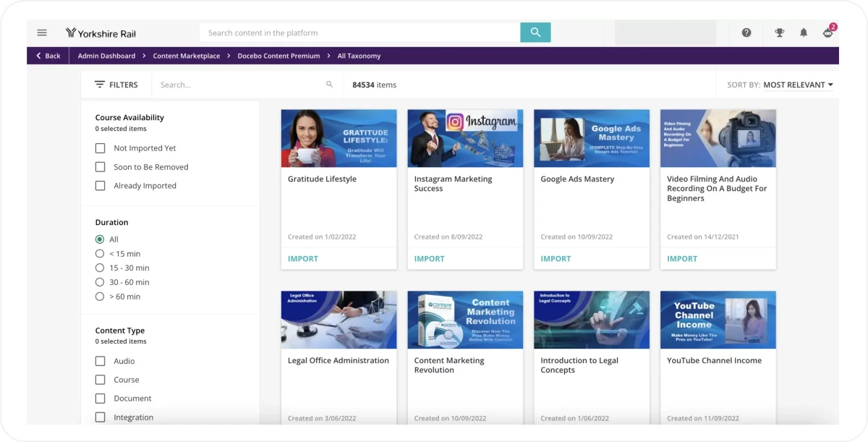Screen dimensions: 868x442
Task: Import the Instagram Marketing Success course
Action: coord(430,258)
